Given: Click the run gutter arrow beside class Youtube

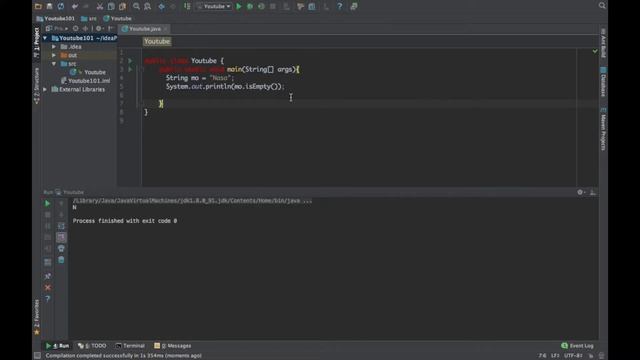Looking at the screenshot, I should (131, 61).
